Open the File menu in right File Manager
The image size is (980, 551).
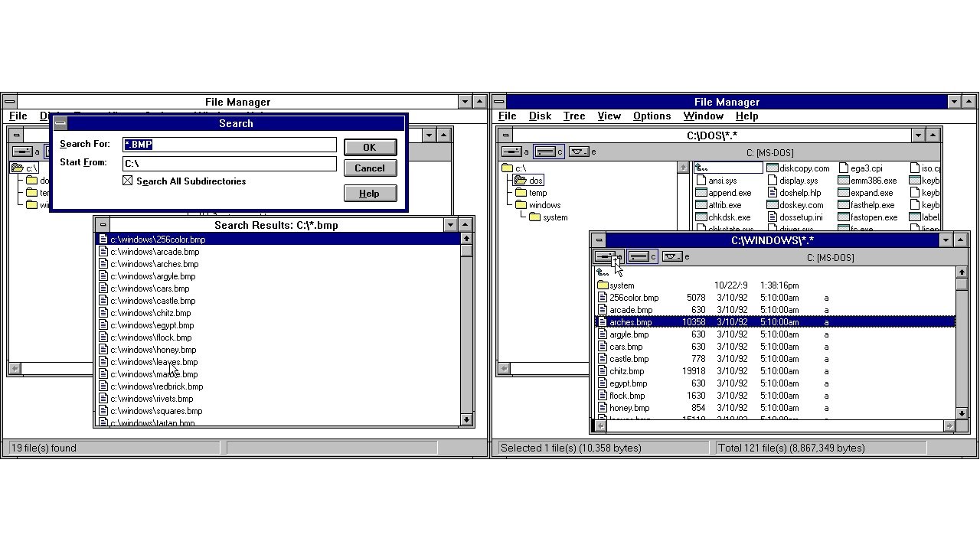(x=508, y=116)
